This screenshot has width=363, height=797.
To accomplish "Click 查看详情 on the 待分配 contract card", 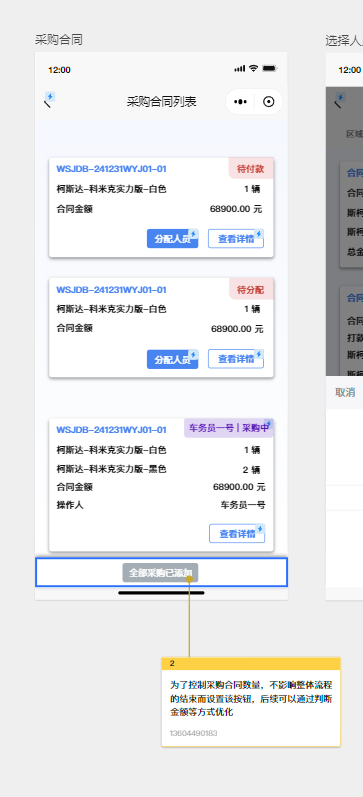I will click(x=236, y=359).
